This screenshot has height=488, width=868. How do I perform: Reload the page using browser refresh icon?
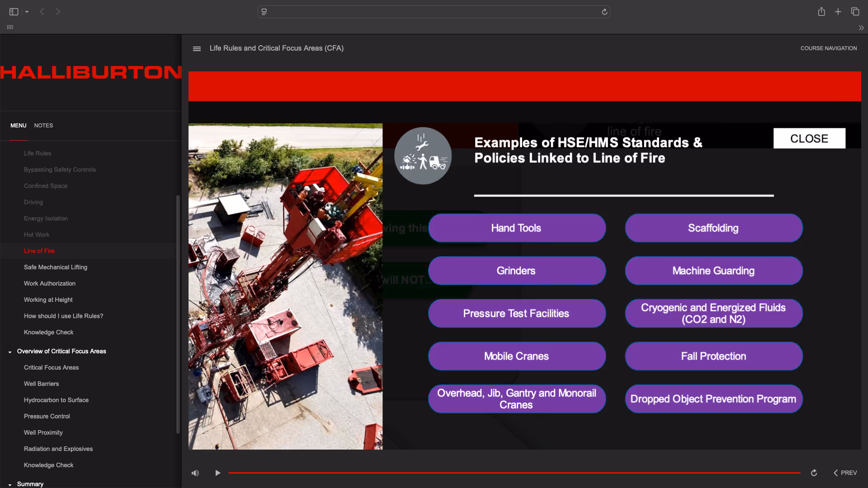604,12
